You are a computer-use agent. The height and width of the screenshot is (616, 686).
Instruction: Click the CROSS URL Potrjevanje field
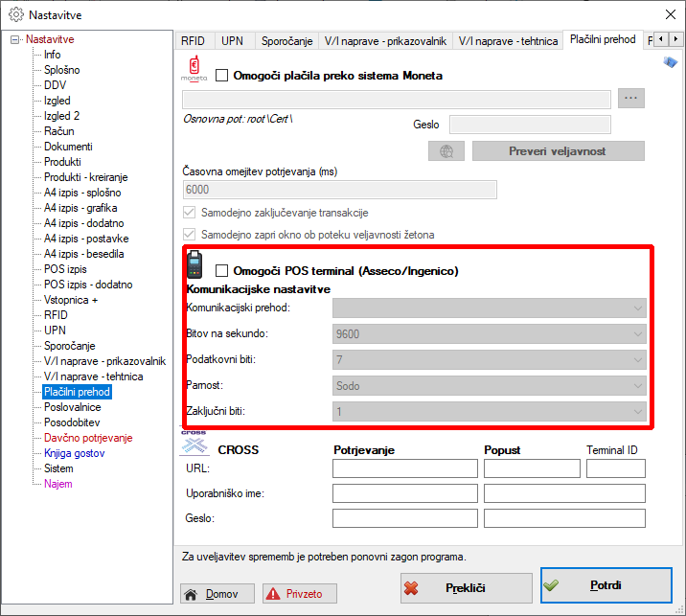(x=404, y=468)
